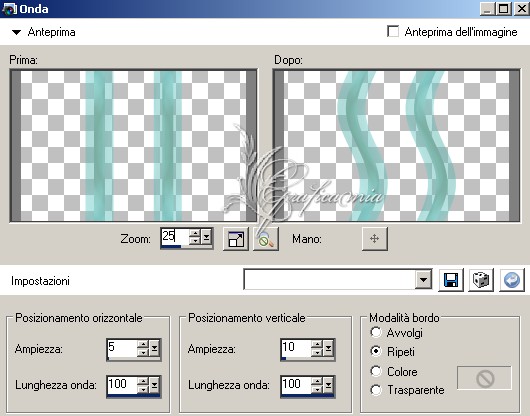Enable Anteprima dell'immagine checkbox
Viewport: 530px width, 416px height.
pos(393,31)
